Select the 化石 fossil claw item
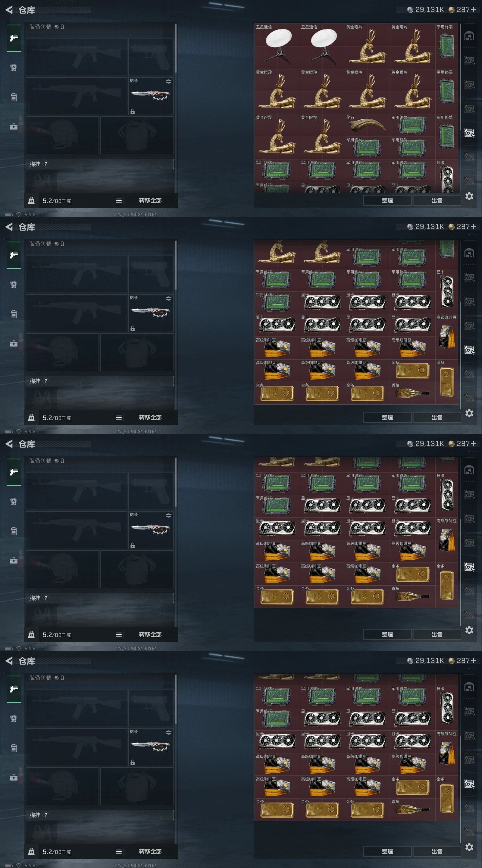The width and height of the screenshot is (482, 868). click(367, 125)
